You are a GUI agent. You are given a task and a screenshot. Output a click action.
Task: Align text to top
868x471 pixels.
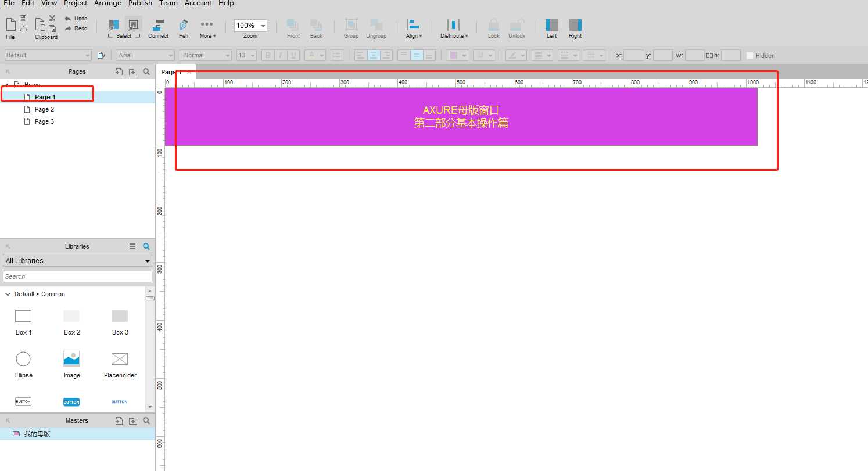[404, 56]
